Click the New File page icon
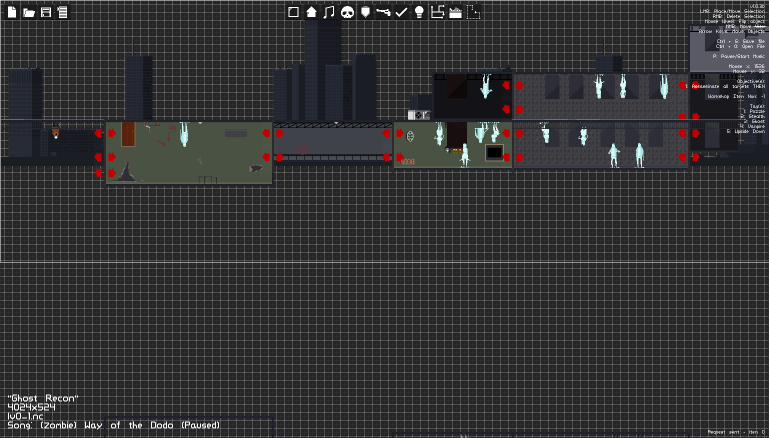Viewport: 769px width, 438px height. [12, 12]
